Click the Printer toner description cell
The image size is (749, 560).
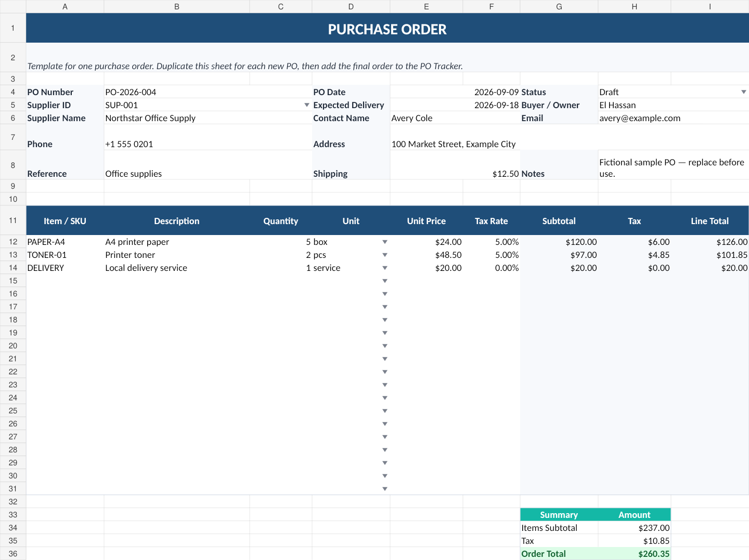[x=177, y=255]
